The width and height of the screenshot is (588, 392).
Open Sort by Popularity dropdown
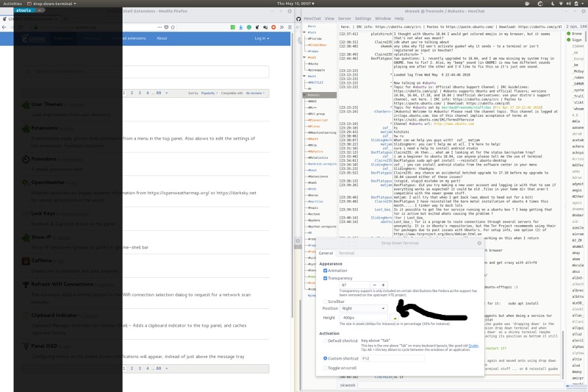pyautogui.click(x=209, y=93)
